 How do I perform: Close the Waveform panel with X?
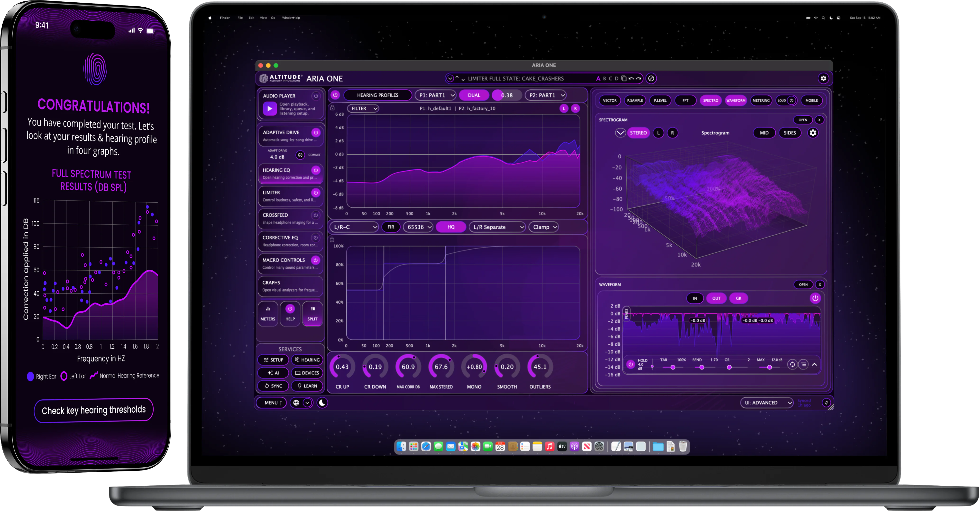820,285
